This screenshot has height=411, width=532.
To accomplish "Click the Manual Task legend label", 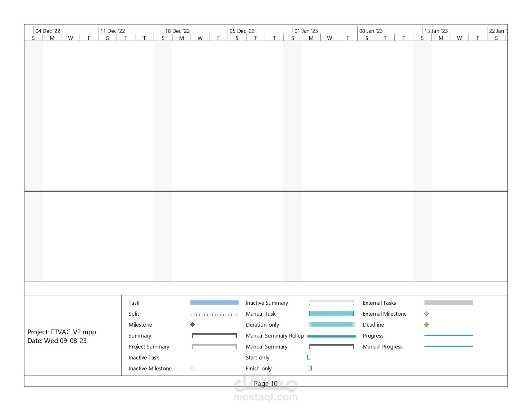I will (x=261, y=314).
